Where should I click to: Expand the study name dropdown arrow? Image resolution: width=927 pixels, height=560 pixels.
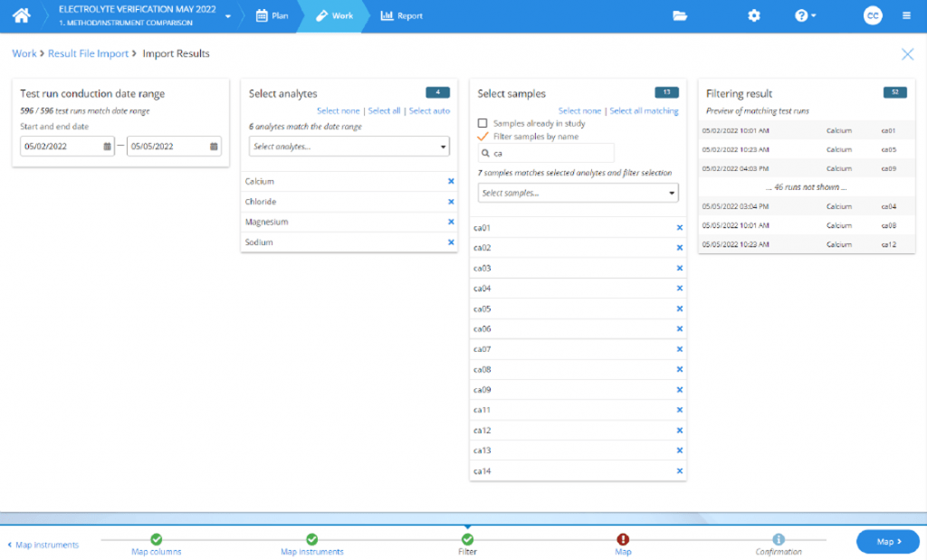click(228, 15)
